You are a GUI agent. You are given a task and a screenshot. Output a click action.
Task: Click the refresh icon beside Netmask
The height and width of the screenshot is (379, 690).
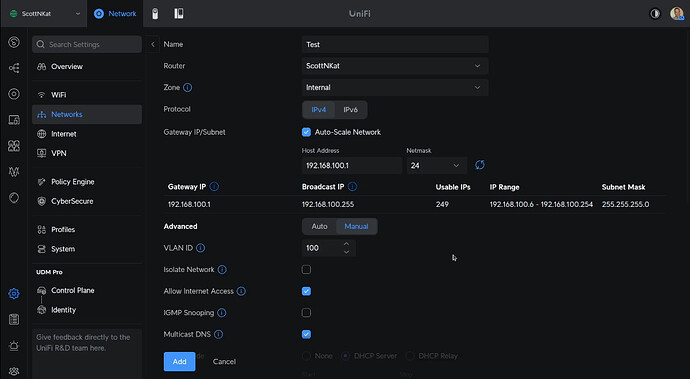[480, 165]
